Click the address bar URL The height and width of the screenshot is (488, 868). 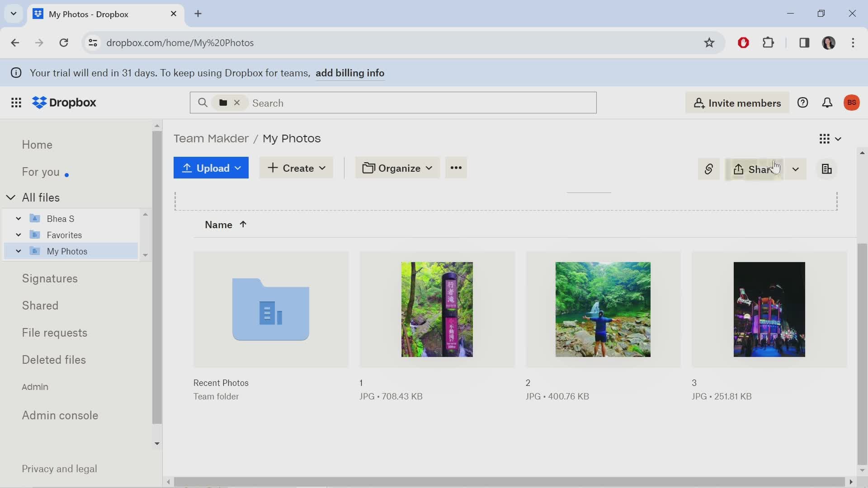(180, 43)
